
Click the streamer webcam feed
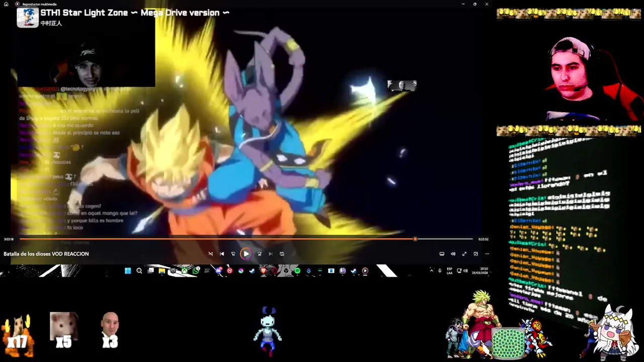(x=569, y=78)
